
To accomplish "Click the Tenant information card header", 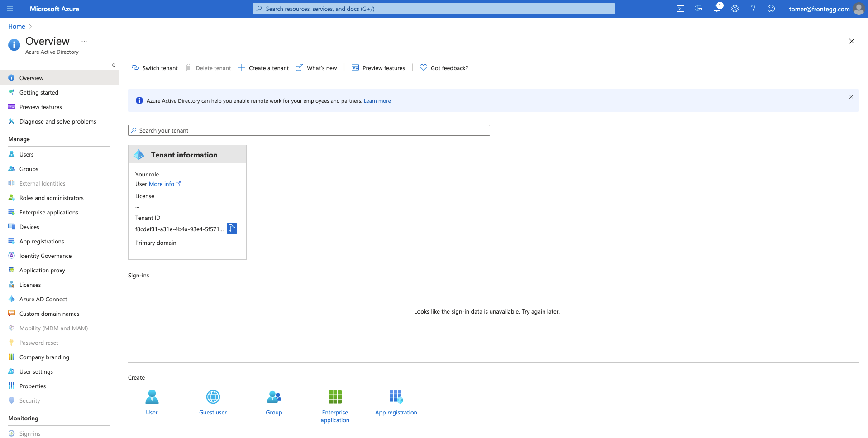I will [x=187, y=154].
